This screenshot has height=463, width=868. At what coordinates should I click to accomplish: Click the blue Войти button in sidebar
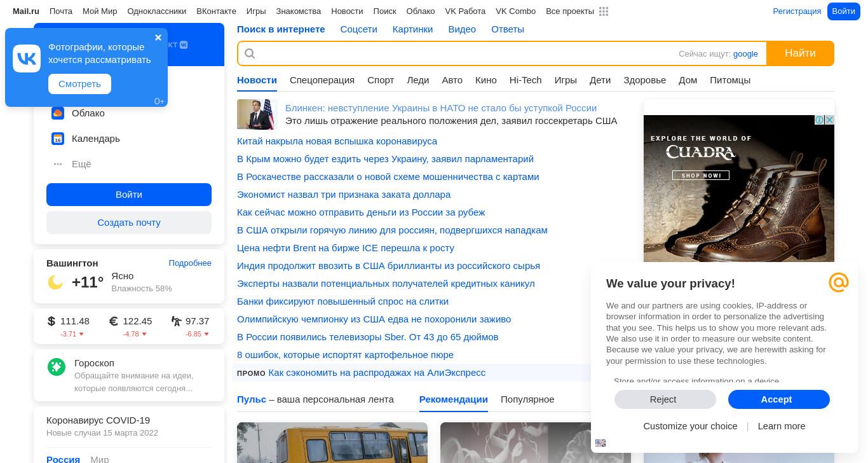point(129,195)
